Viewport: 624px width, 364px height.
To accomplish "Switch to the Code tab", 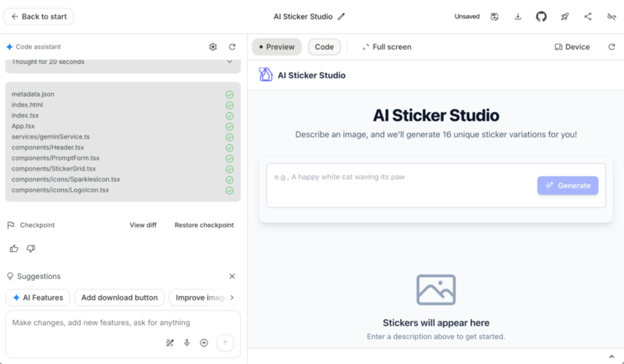I will 324,47.
